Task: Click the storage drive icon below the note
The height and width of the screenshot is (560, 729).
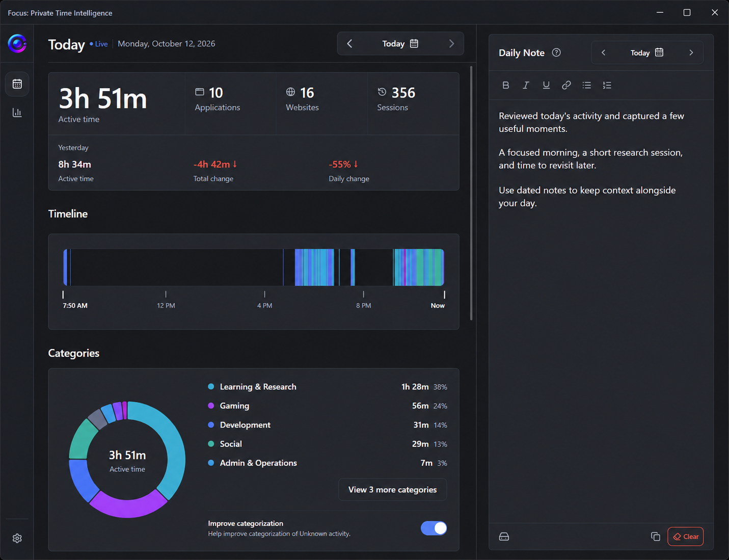Action: tap(504, 537)
